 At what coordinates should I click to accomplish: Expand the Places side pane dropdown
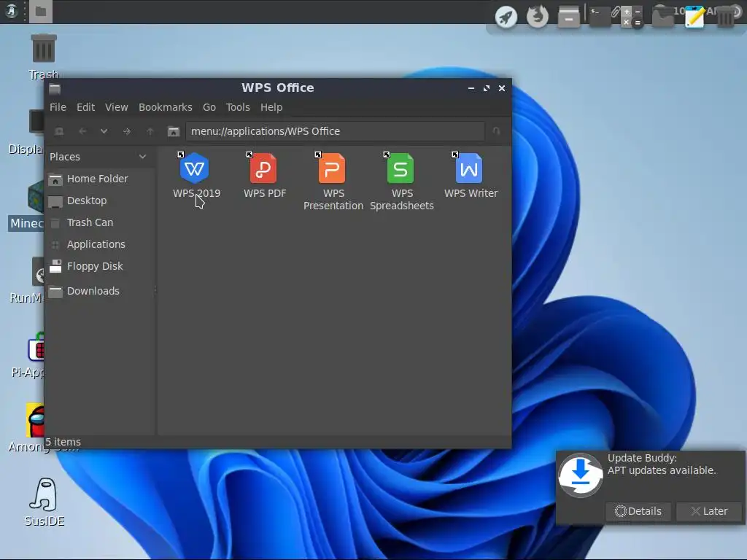point(142,157)
